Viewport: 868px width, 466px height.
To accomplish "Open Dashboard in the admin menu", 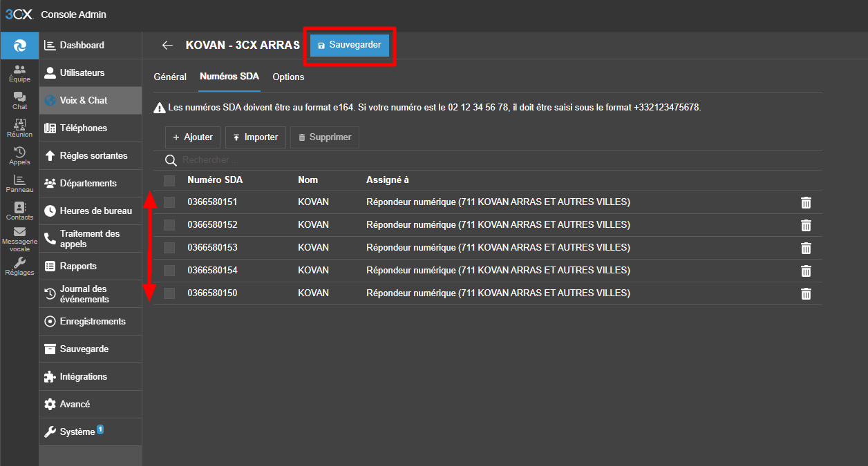I will (x=91, y=46).
